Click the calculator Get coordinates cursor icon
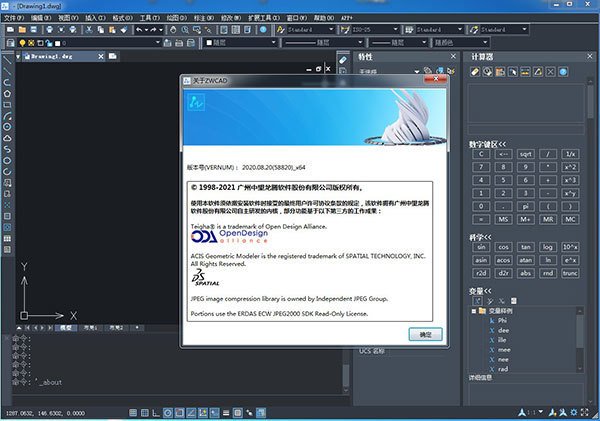Image resolution: width=600 pixels, height=421 pixels. point(513,72)
